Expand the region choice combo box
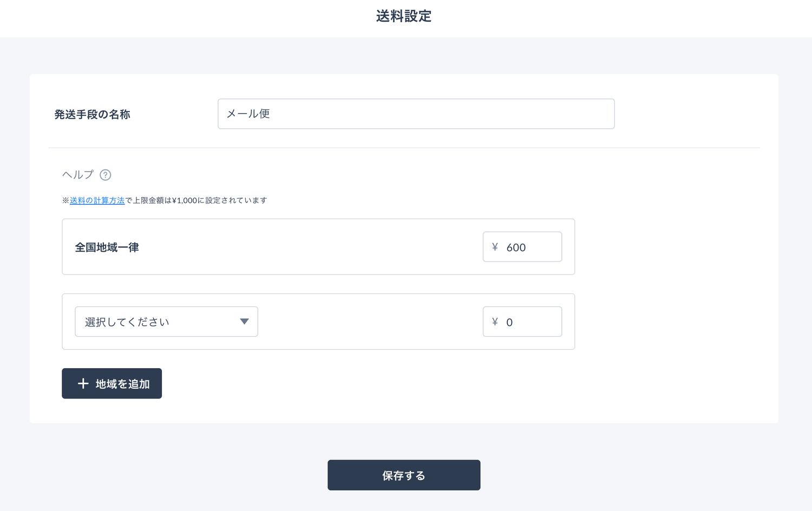The image size is (812, 511). pyautogui.click(x=166, y=321)
